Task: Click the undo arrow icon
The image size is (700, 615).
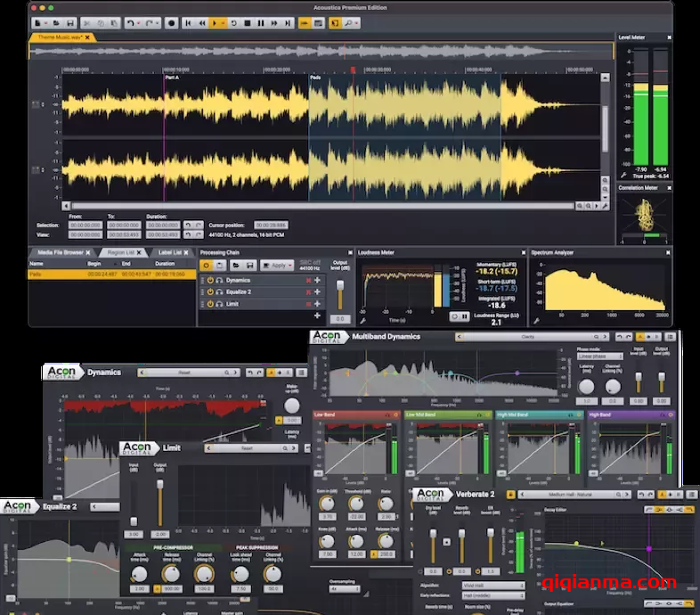Action: pyautogui.click(x=130, y=22)
